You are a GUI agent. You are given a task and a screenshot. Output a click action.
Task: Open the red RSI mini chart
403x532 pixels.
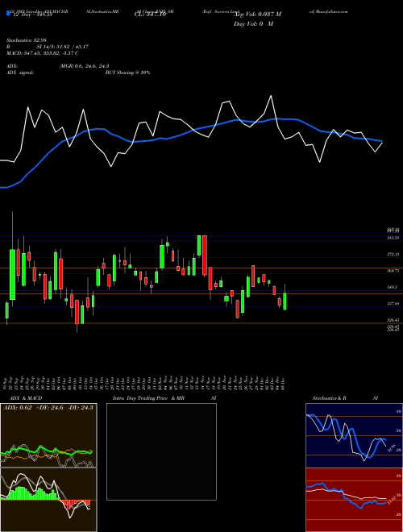point(354,500)
